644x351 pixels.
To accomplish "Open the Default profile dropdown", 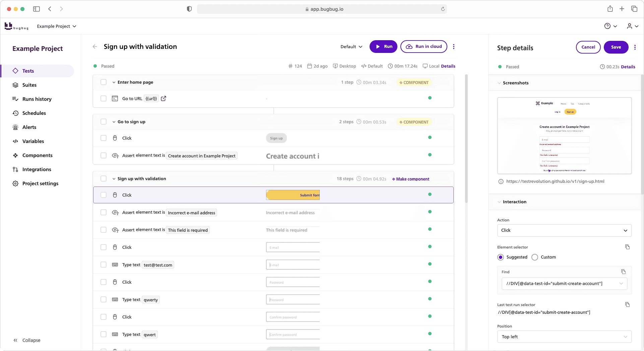I will (351, 47).
